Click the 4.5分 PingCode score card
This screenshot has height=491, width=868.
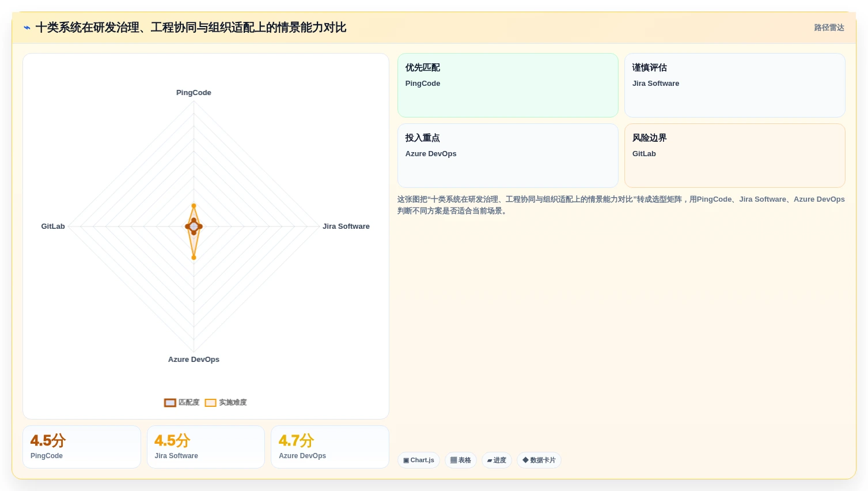point(82,447)
